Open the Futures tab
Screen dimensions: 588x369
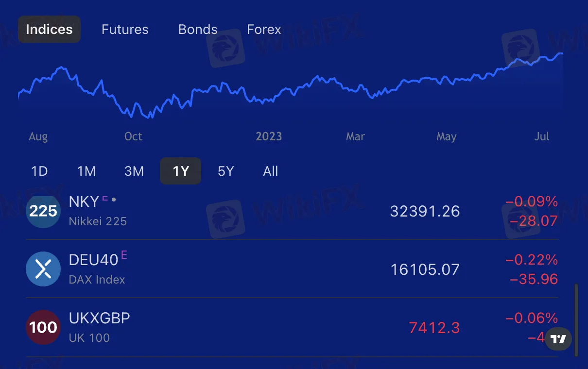coord(125,29)
